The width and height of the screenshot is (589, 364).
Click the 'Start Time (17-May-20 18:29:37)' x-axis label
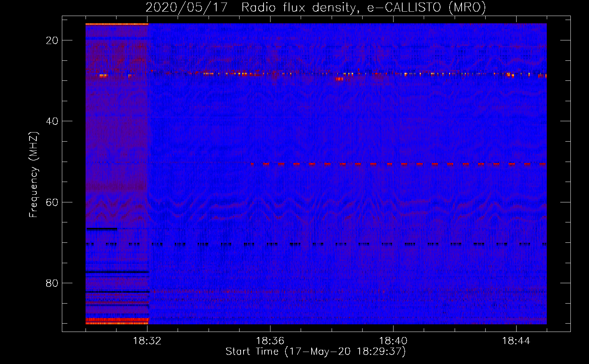pos(316,352)
